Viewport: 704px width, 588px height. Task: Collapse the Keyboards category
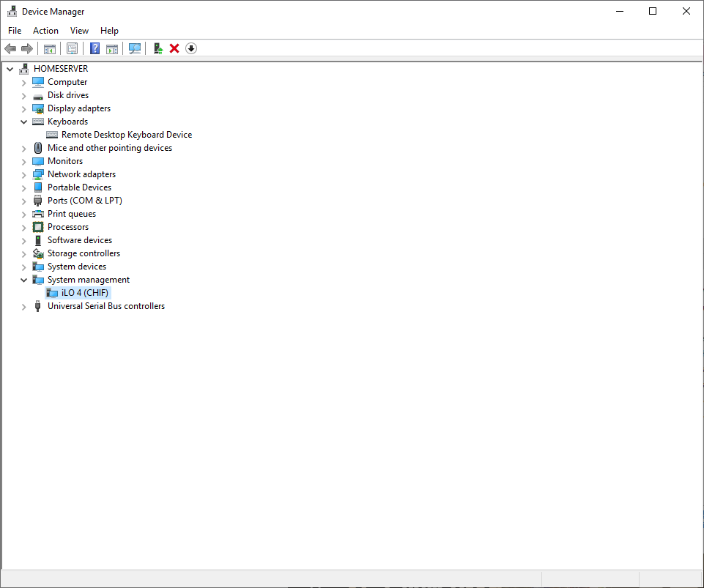(x=23, y=122)
